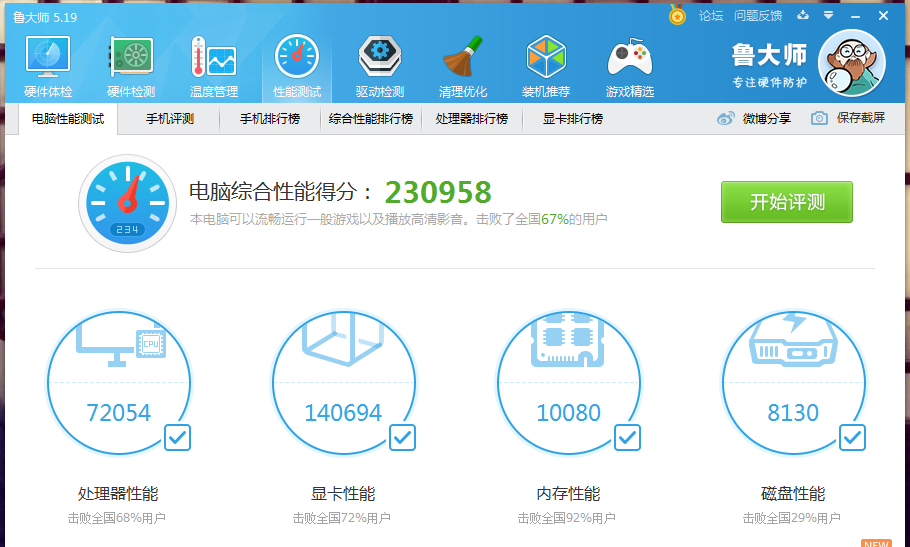Start benchmark with 开始评测 button

tap(787, 202)
